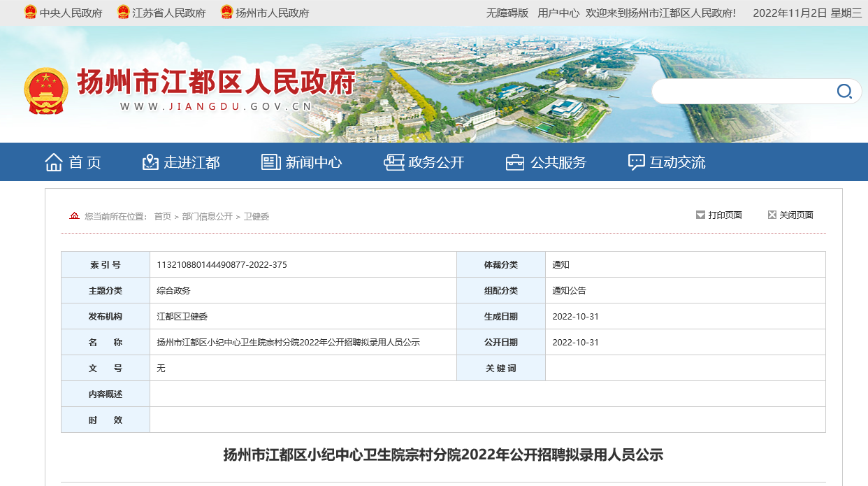Click 部门信息公开 in the breadcrumb
Screen dimensions: 868x486
pyautogui.click(x=207, y=217)
